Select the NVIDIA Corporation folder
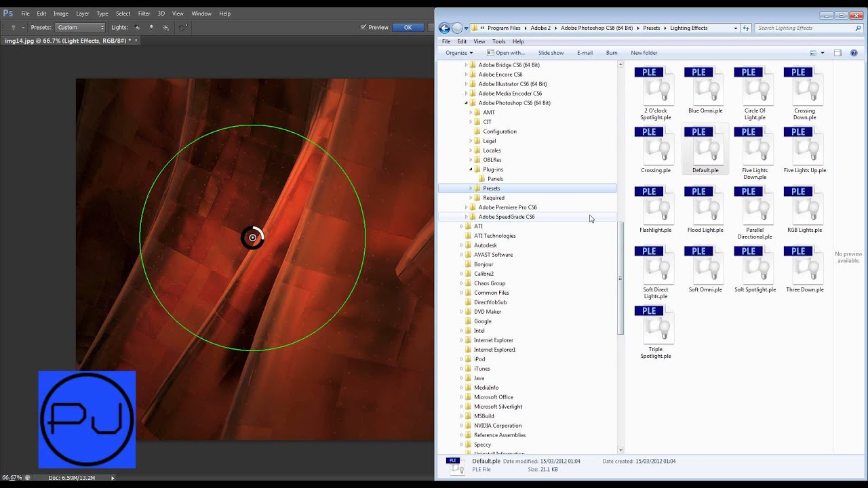Viewport: 868px width, 488px height. [498, 426]
